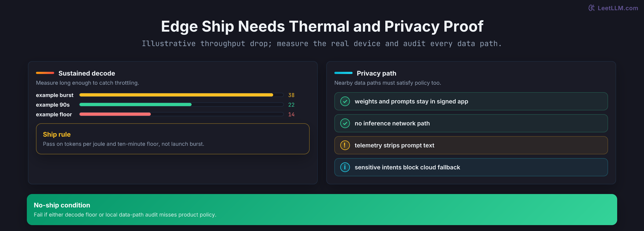Select the sensitive intents block cloud fallback row
This screenshot has width=644, height=231.
coord(471,167)
